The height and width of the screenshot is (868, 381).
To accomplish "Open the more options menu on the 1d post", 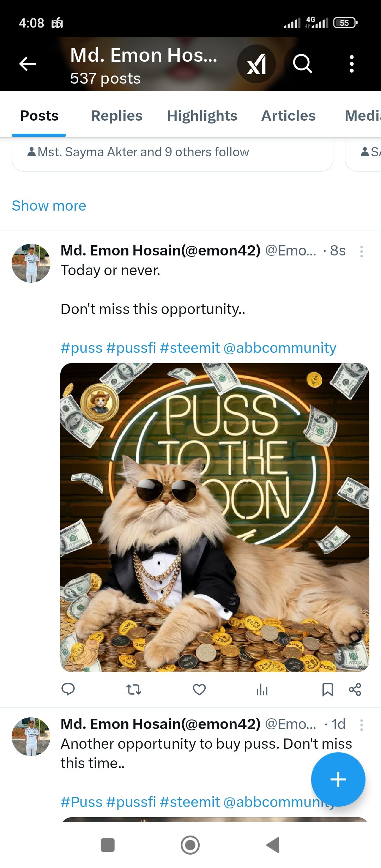I will (362, 725).
